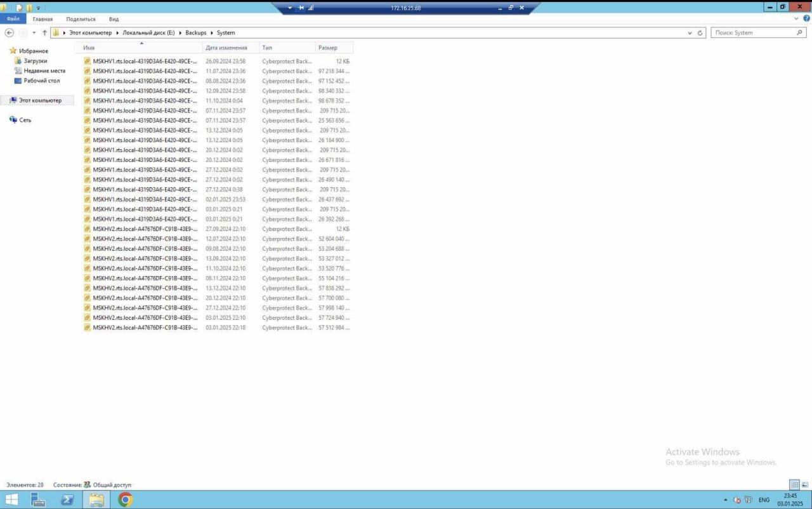The image size is (812, 509).
Task: Open the Файл menu
Action: [13, 19]
